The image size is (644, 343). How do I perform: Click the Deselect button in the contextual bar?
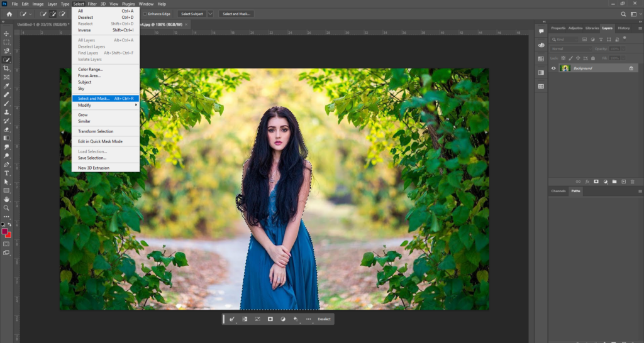pos(324,319)
